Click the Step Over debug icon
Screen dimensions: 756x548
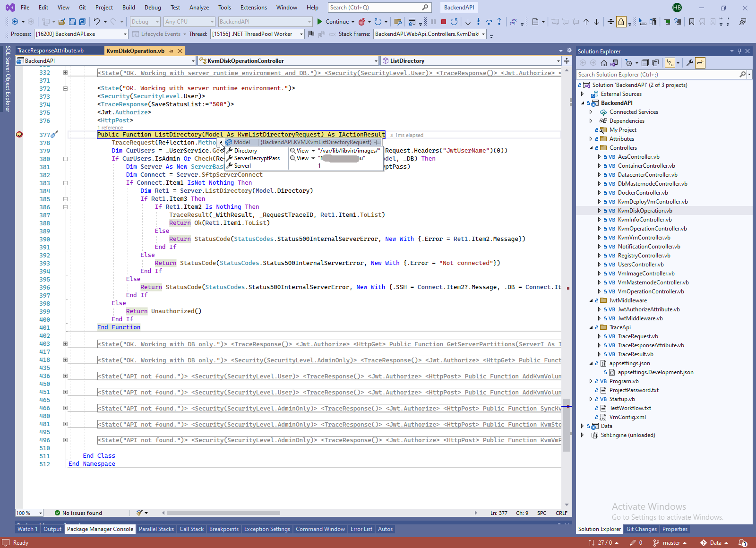pyautogui.click(x=489, y=22)
